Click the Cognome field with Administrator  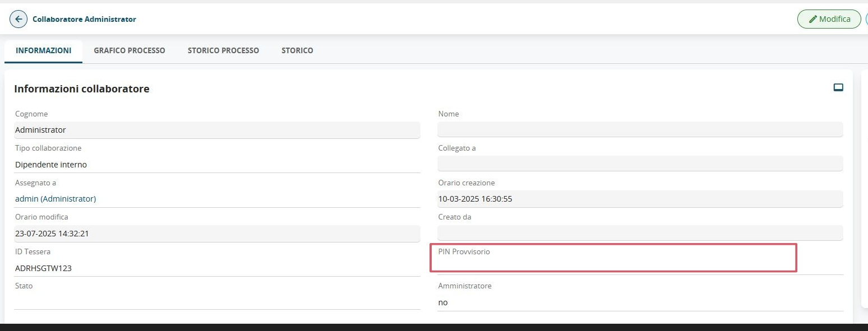(217, 130)
